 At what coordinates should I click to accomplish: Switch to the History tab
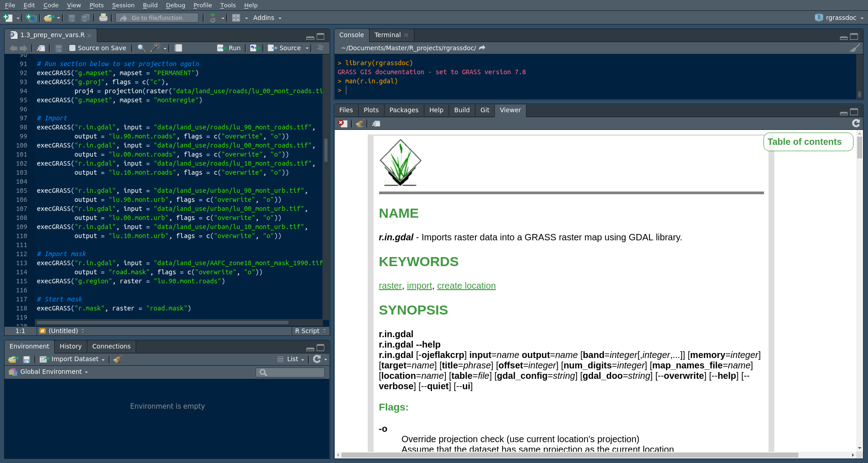[x=71, y=346]
